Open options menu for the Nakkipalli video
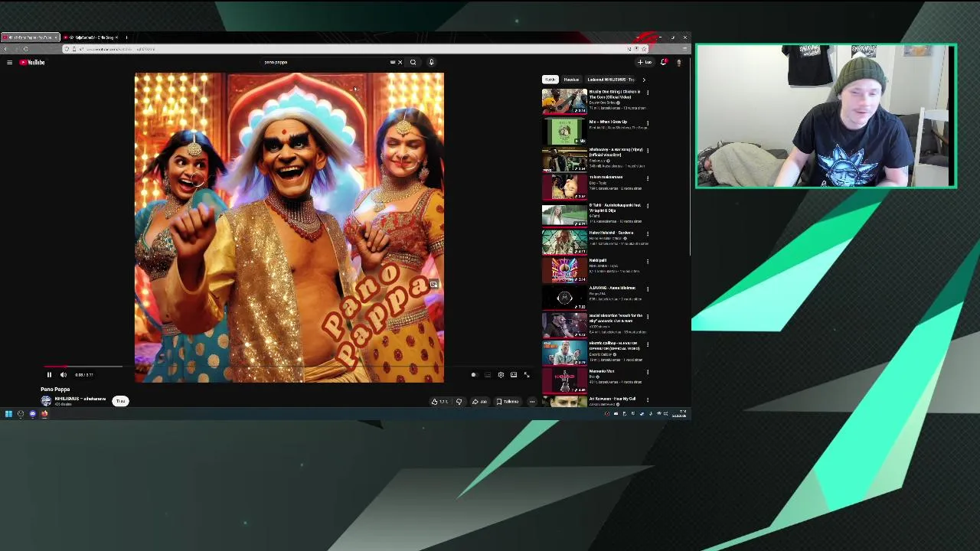Image resolution: width=980 pixels, height=551 pixels. 648,261
